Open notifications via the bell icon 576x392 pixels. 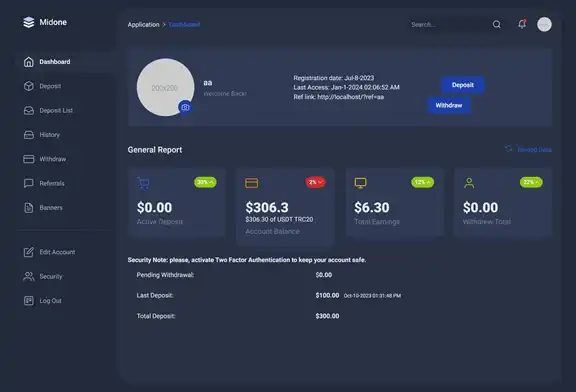522,24
